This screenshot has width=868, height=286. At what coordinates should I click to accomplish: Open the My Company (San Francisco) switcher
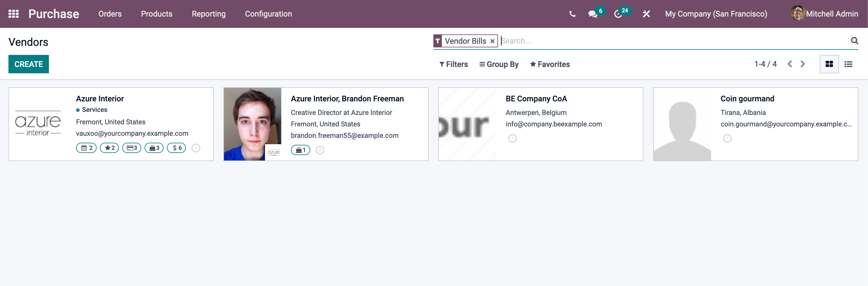pos(716,14)
